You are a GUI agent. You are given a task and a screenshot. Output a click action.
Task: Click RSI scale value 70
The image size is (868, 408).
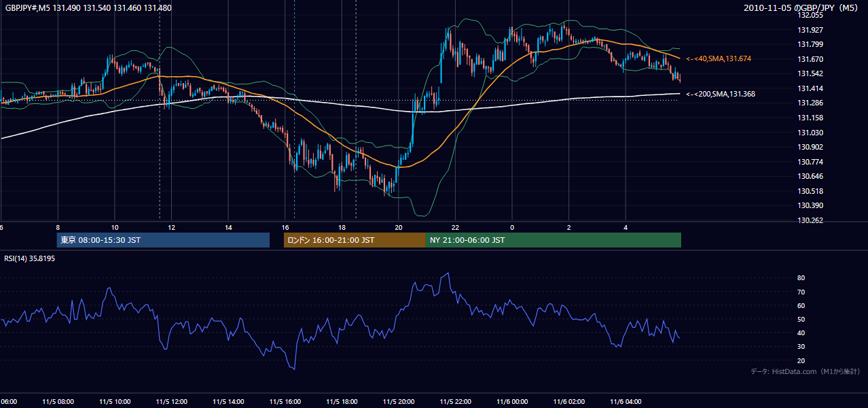pos(801,292)
